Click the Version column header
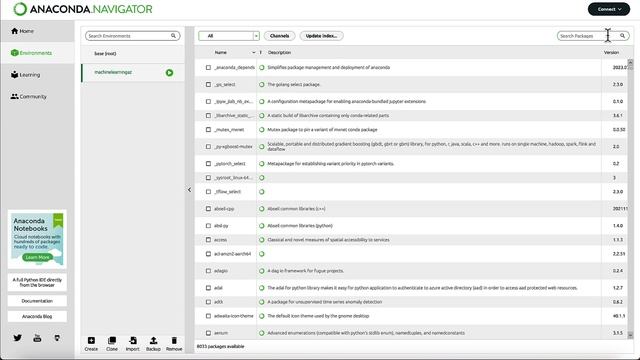 611,53
